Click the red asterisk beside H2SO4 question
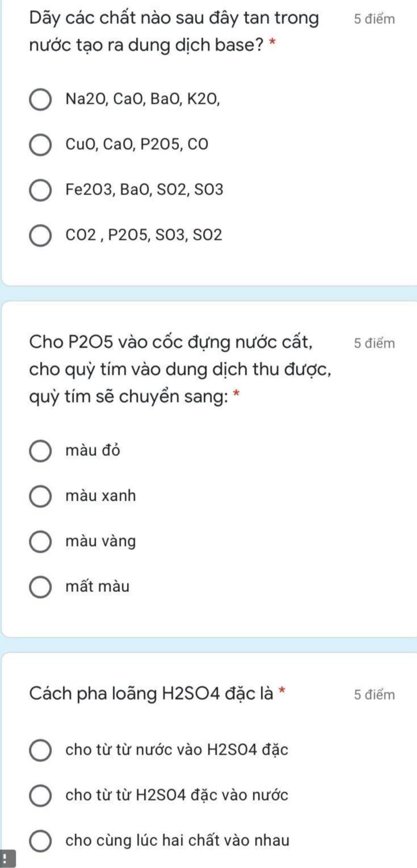This screenshot has width=417, height=868. click(x=281, y=690)
